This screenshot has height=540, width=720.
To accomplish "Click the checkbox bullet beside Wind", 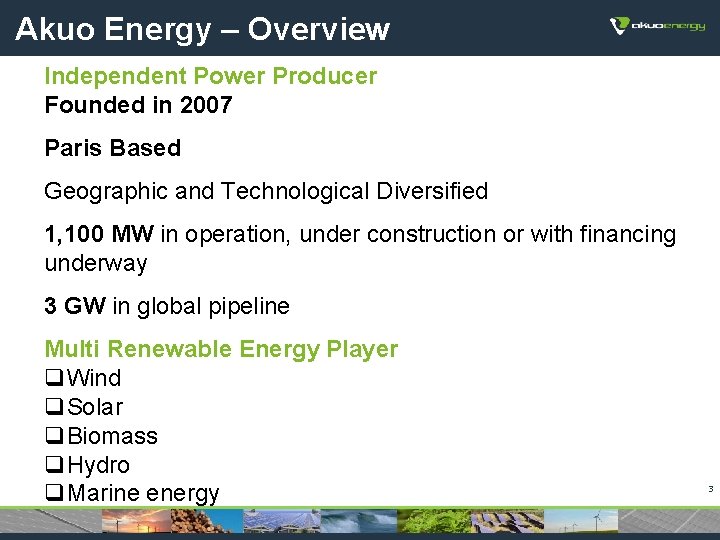I will (54, 377).
